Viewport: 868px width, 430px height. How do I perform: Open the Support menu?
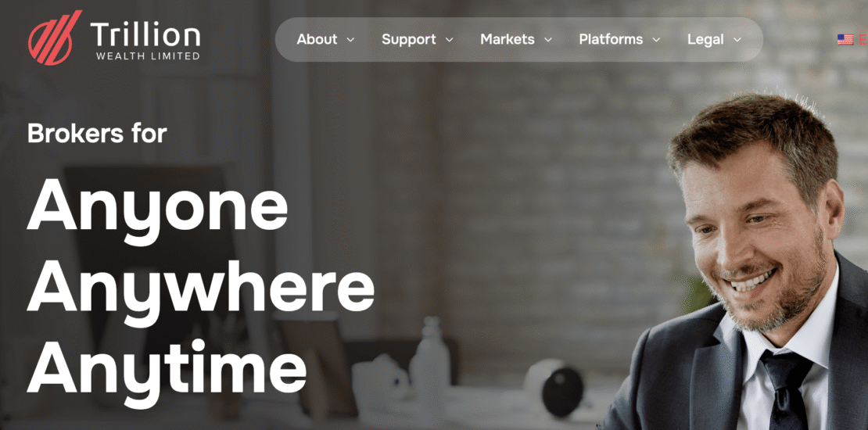(x=408, y=39)
